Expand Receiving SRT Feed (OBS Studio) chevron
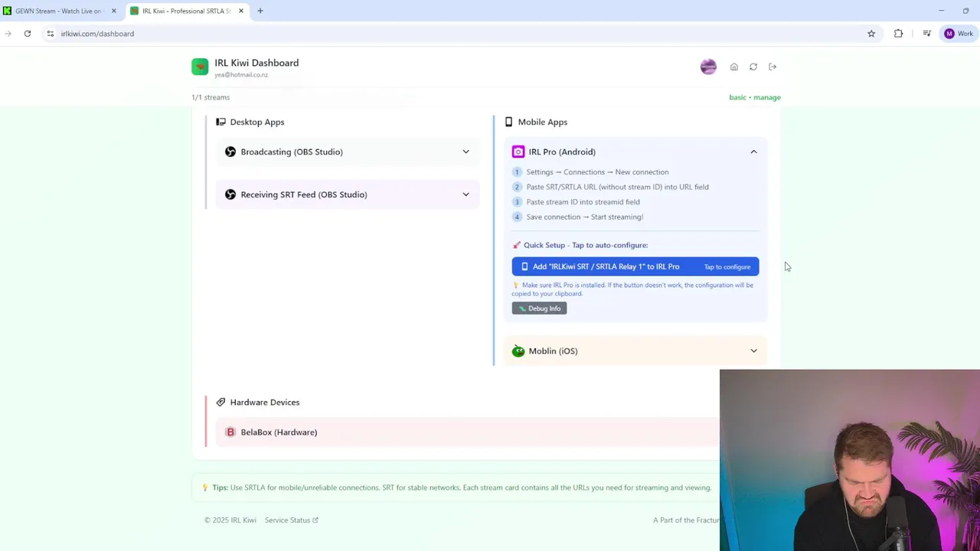This screenshot has width=980, height=551. tap(465, 194)
